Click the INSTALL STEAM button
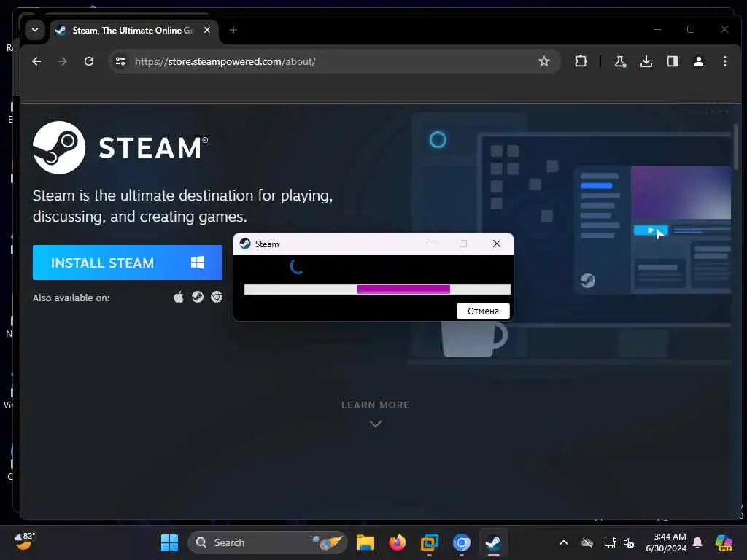Screen dimensions: 747x560 [127, 262]
